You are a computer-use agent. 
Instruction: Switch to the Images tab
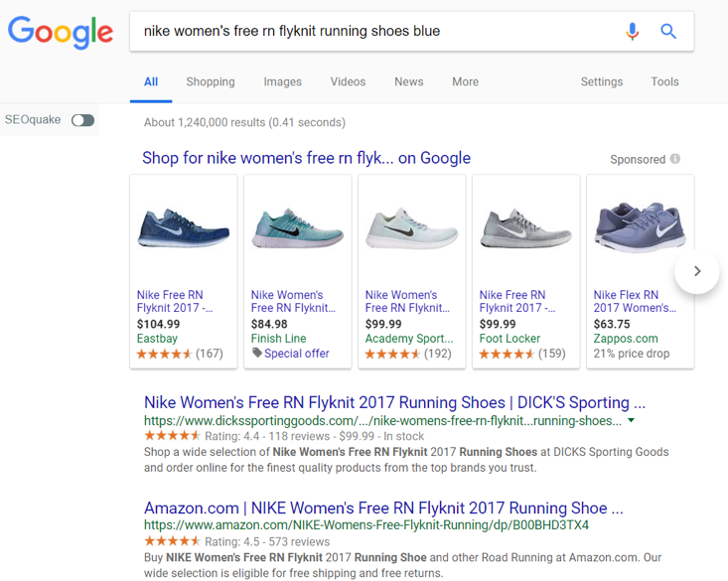point(282,81)
